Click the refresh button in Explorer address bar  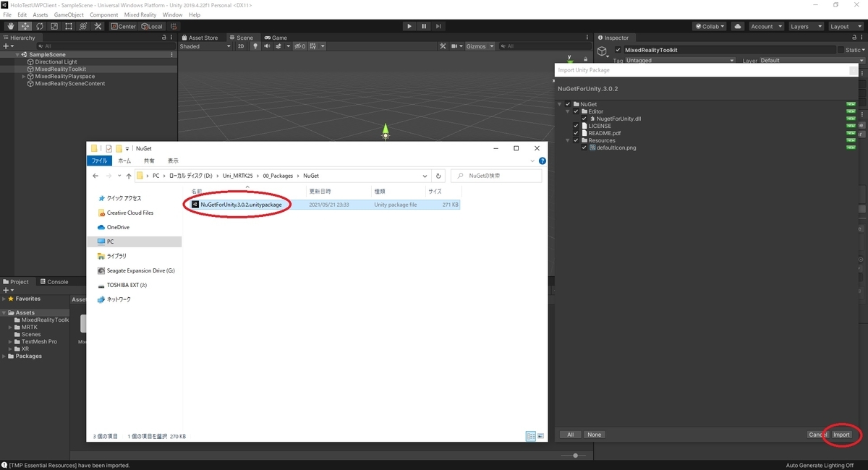[x=438, y=176]
